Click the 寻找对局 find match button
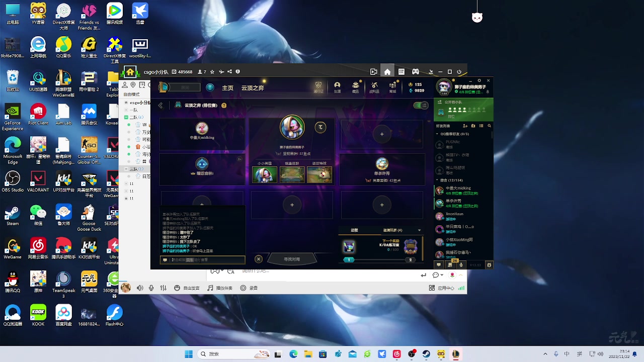Screen dimensions: 644x362 point(292,259)
